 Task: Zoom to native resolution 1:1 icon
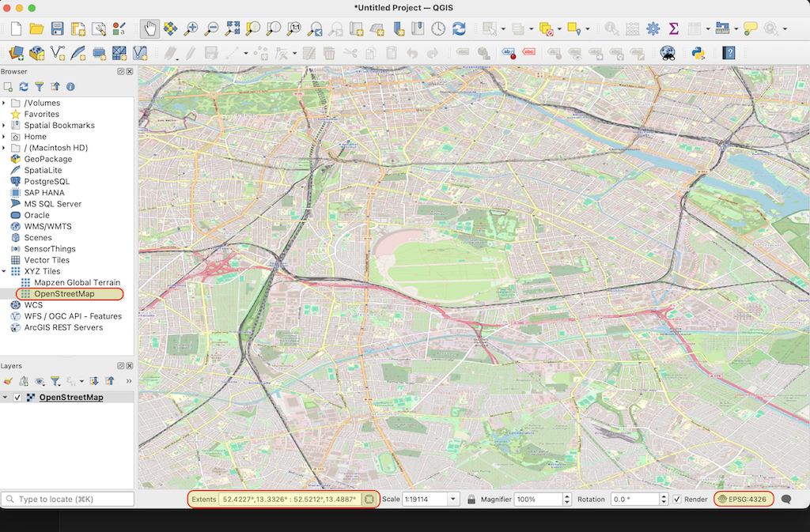(294, 28)
